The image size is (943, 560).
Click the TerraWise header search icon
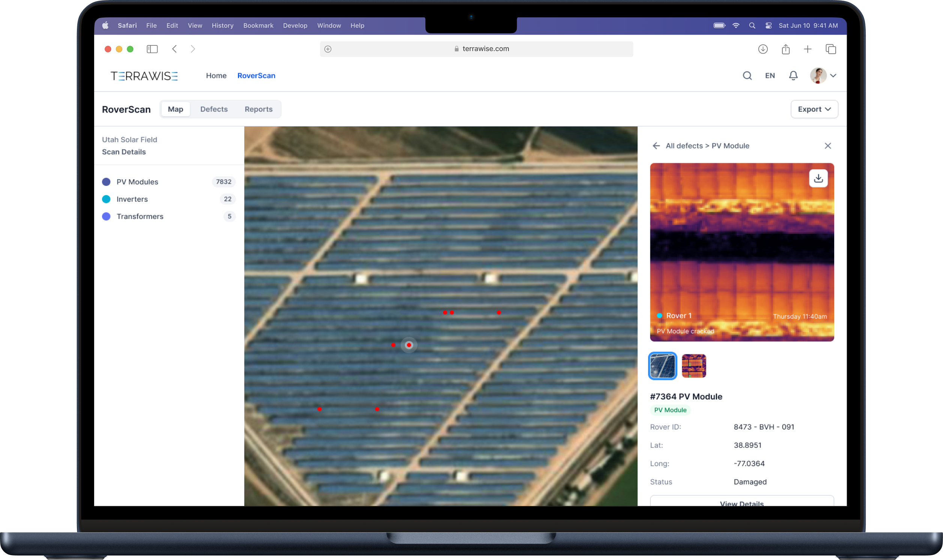pos(747,75)
